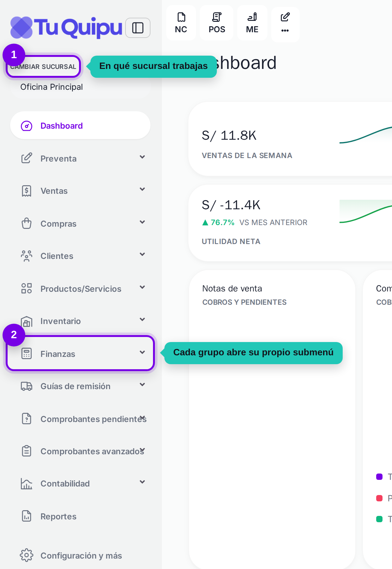Click the Clientes people icon
Viewport: 392px width, 569px height.
tap(27, 256)
